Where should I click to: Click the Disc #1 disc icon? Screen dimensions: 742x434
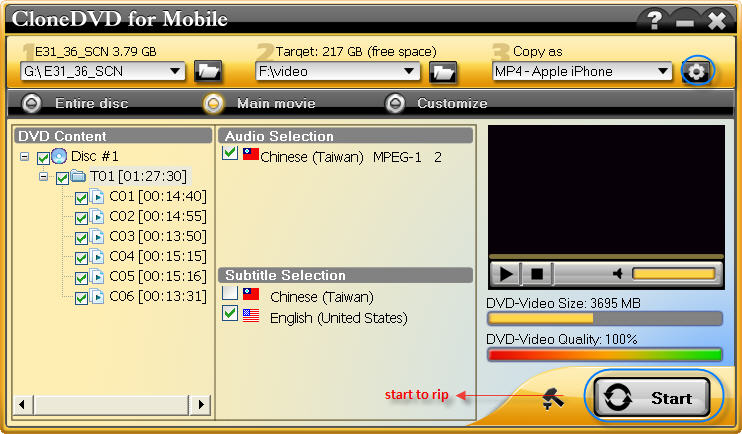point(59,156)
